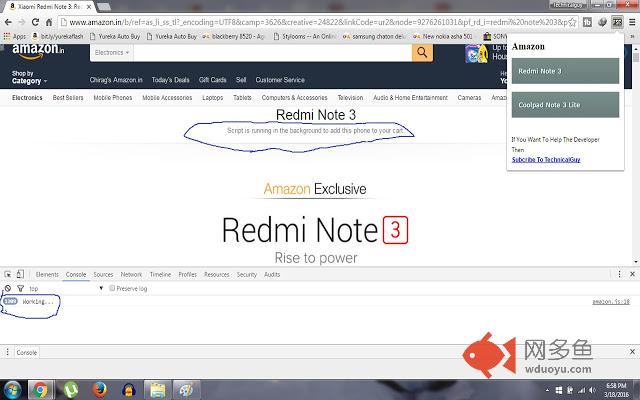
Task: Open the Mobile Phones category link
Action: (113, 98)
